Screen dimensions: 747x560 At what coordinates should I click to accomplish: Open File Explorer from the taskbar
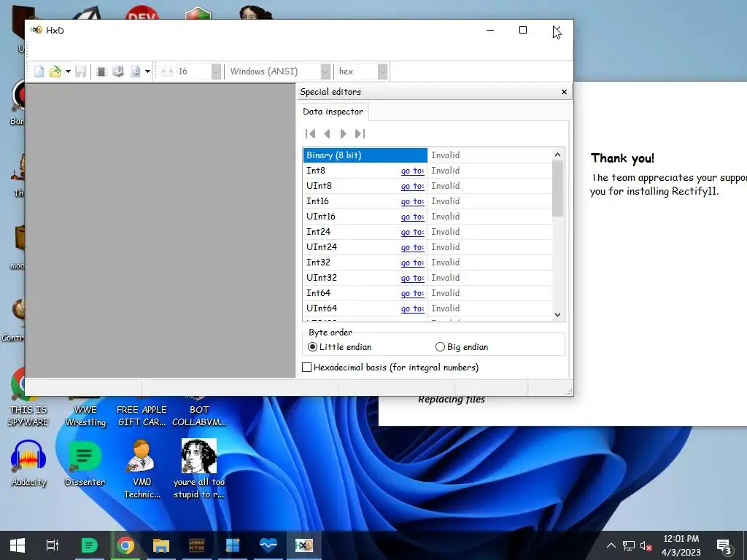[161, 545]
